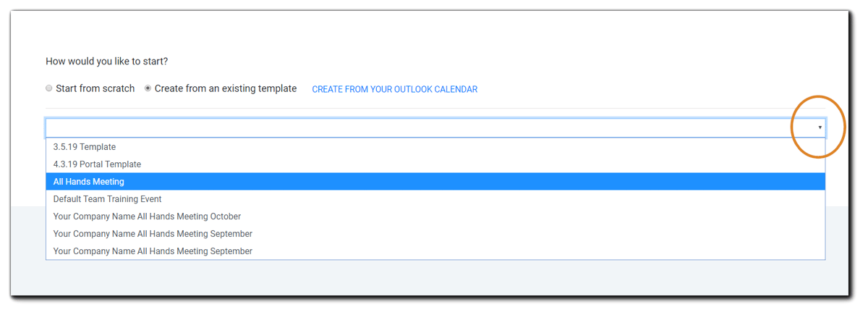Select the All Hands Meeting October template
The height and width of the screenshot is (315, 868).
pos(147,217)
